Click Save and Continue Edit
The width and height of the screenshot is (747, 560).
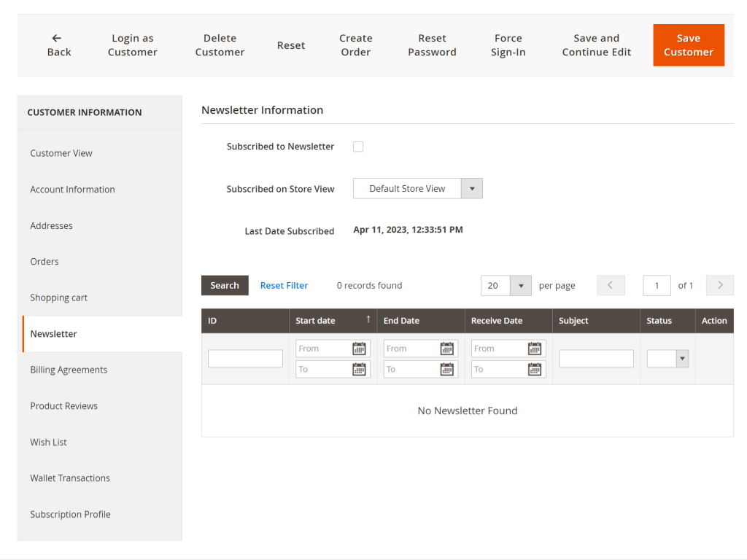(x=597, y=45)
